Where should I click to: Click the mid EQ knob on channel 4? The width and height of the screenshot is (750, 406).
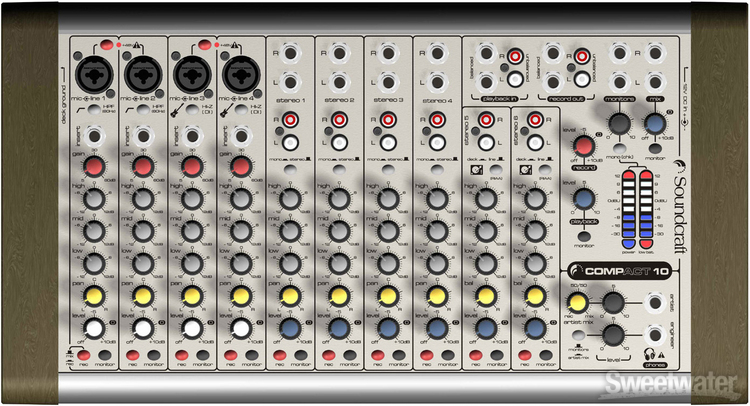coord(241,231)
